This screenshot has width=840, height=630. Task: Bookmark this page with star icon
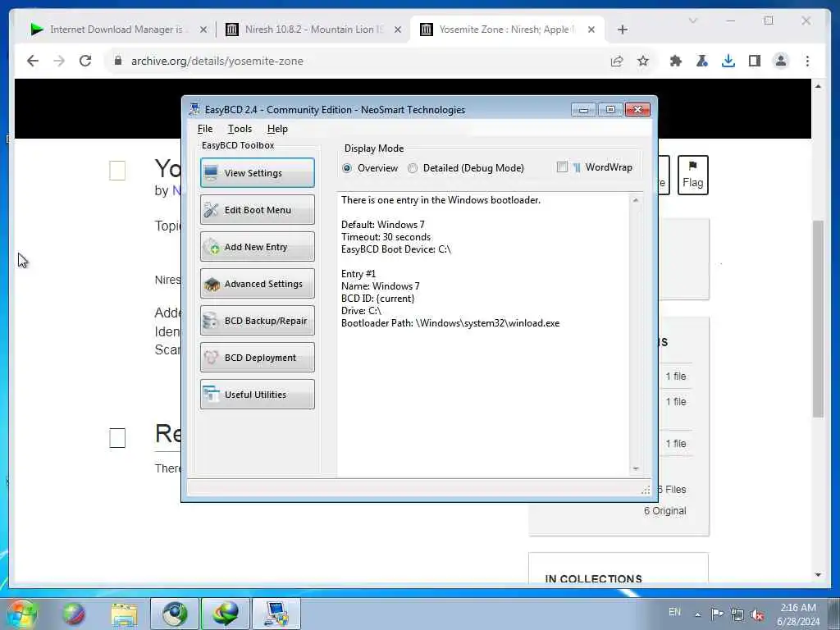click(643, 61)
